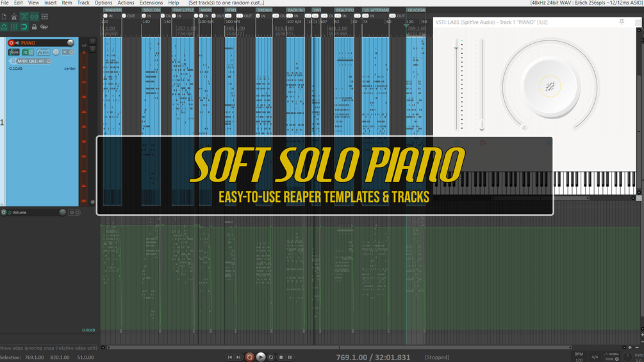Open the View menu
The image size is (644, 362).
[33, 3]
